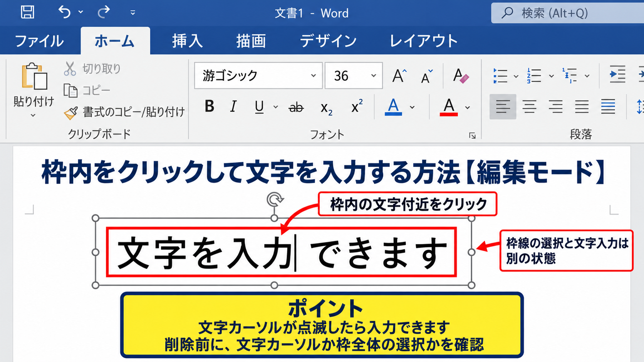Align text right

(556, 107)
